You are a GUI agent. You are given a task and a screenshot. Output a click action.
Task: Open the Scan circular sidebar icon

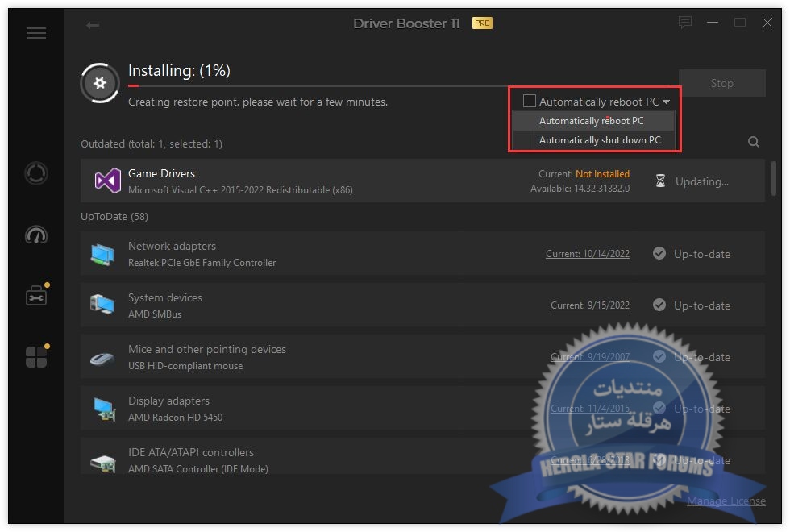pyautogui.click(x=36, y=173)
